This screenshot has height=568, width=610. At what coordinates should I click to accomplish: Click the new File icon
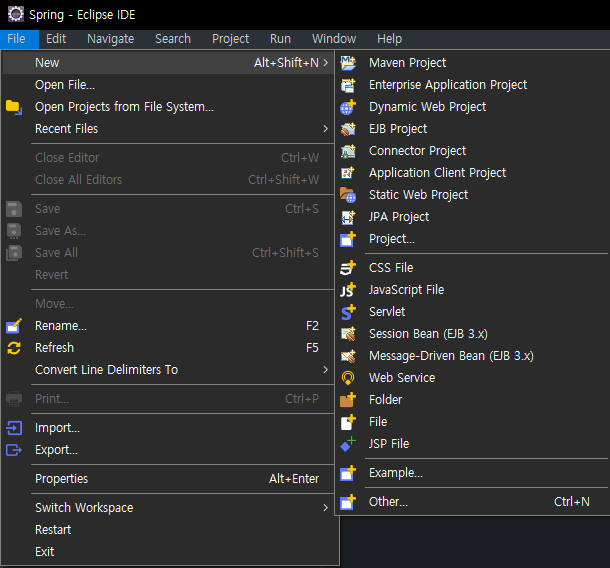pos(348,422)
